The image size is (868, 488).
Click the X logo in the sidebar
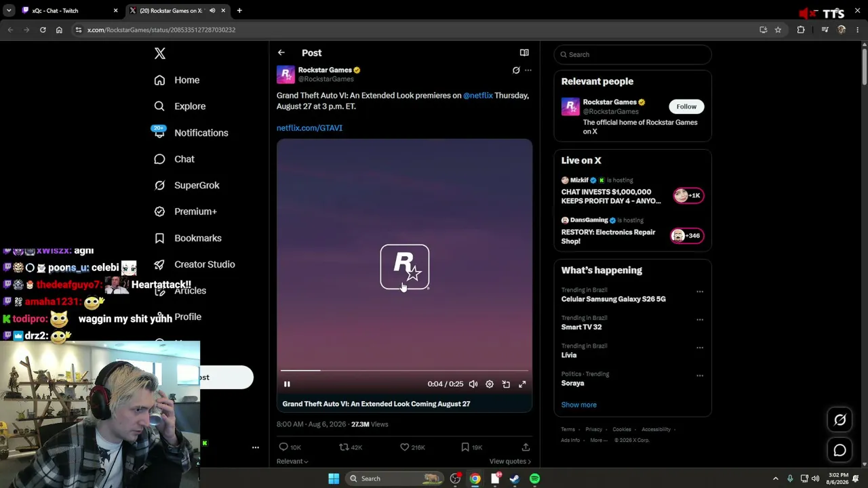tap(159, 54)
